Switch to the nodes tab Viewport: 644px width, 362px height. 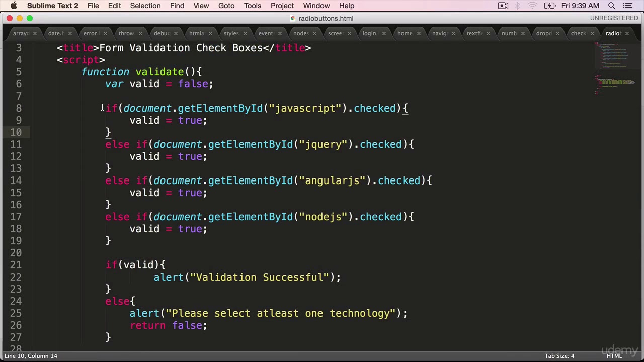click(300, 34)
